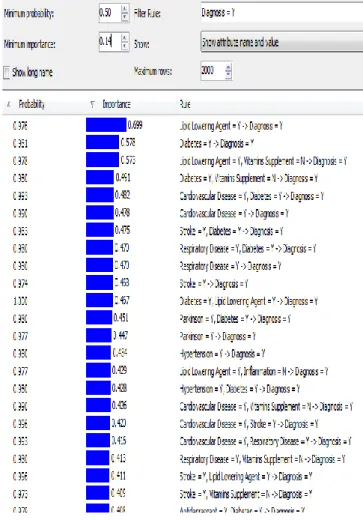Viewport: 363px width, 520px height.
Task: Sort by the Importance column header
Action: tap(116, 104)
